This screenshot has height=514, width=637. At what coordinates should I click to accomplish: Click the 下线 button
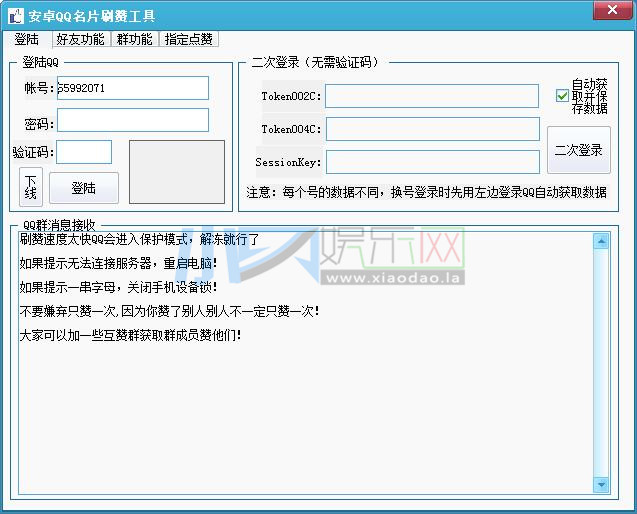coord(30,187)
